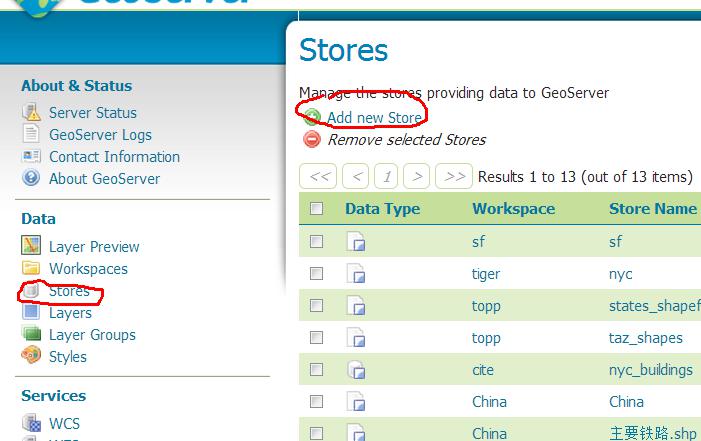Viewport: 701px width, 441px height.
Task: Open Layers page from sidebar
Action: click(x=71, y=313)
